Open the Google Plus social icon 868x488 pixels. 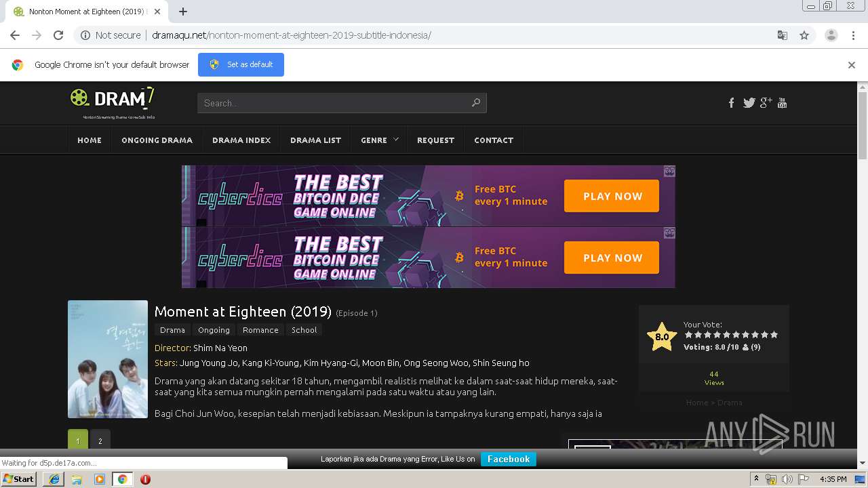point(766,103)
